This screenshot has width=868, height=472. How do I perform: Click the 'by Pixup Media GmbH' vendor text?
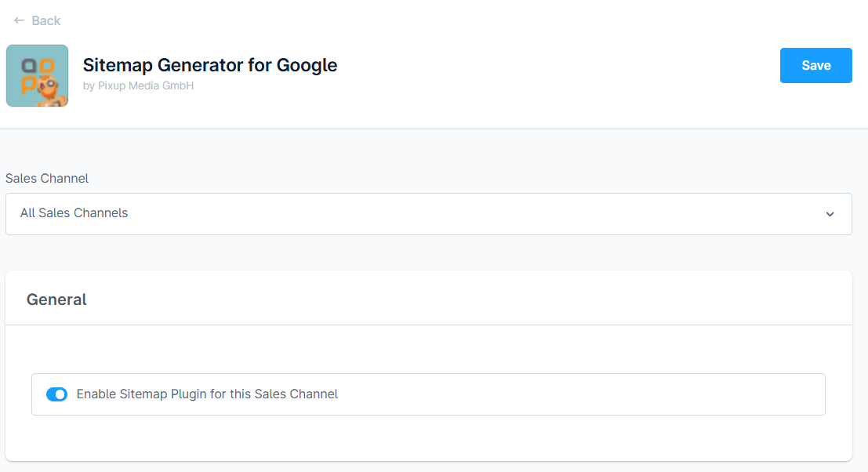(138, 85)
